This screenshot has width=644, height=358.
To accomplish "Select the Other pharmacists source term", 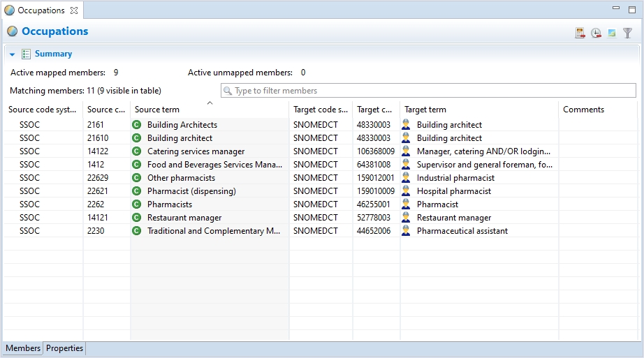I will click(x=181, y=178).
